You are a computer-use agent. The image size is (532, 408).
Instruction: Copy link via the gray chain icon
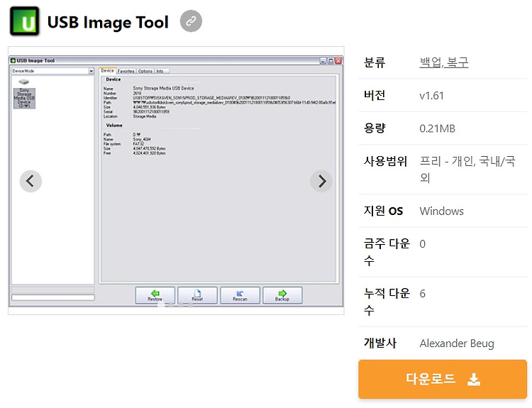click(191, 21)
